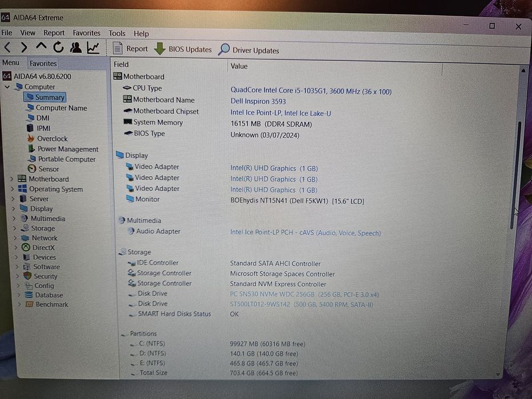Select Computer Name in the tree
The image size is (532, 399).
click(x=57, y=108)
